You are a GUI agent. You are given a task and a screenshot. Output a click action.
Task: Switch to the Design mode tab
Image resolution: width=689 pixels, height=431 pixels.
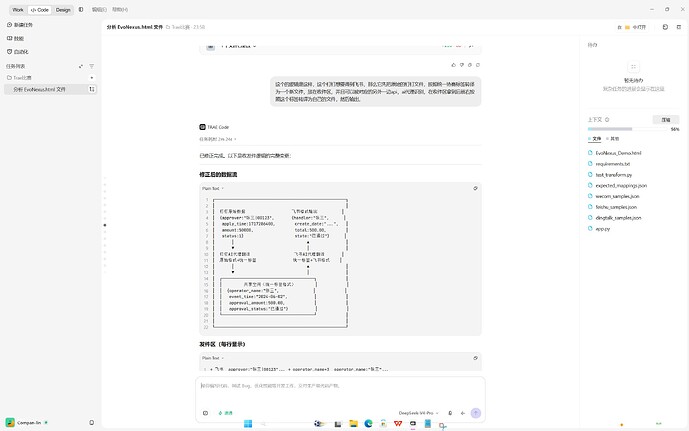coord(63,10)
